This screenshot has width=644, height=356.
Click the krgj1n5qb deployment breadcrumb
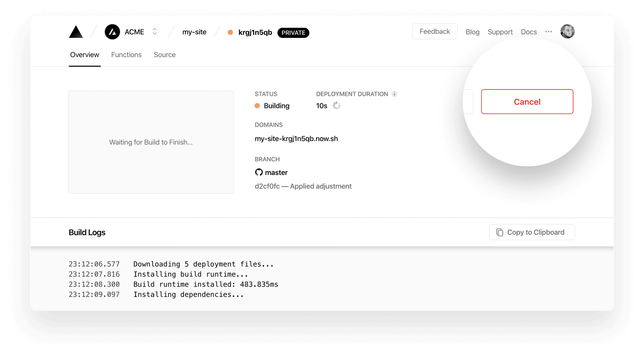[x=255, y=33]
